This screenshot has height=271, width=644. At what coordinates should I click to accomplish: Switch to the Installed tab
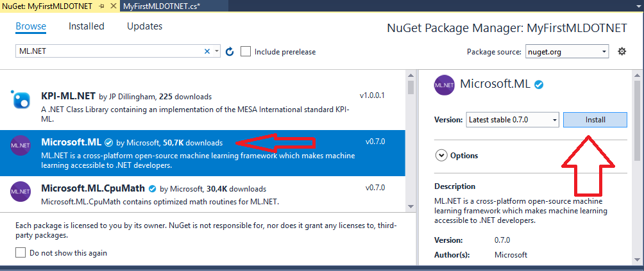[86, 26]
